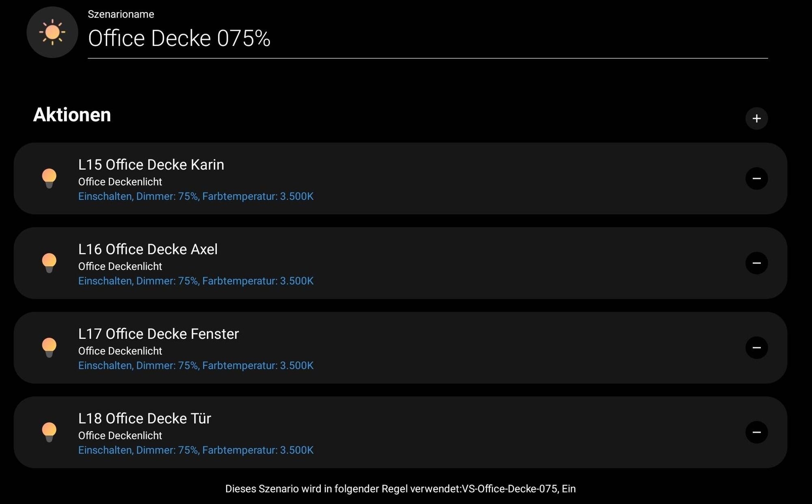The image size is (812, 504).
Task: Remove L15 Office Decke Karin action
Action: (756, 179)
